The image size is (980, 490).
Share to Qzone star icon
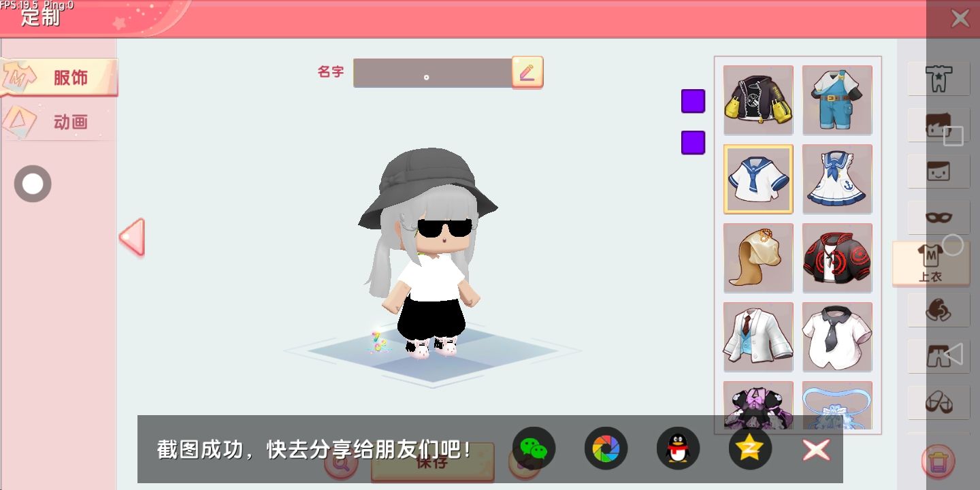click(750, 448)
